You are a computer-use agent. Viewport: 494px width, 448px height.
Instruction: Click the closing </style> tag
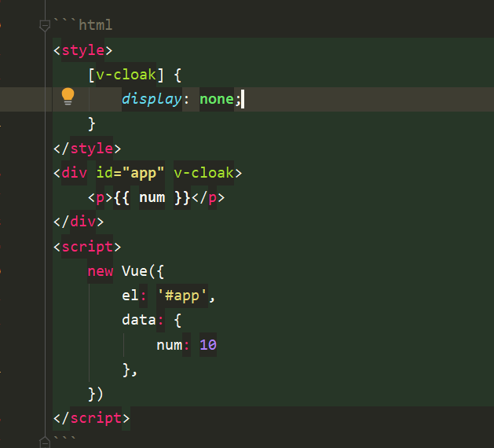[x=87, y=149]
